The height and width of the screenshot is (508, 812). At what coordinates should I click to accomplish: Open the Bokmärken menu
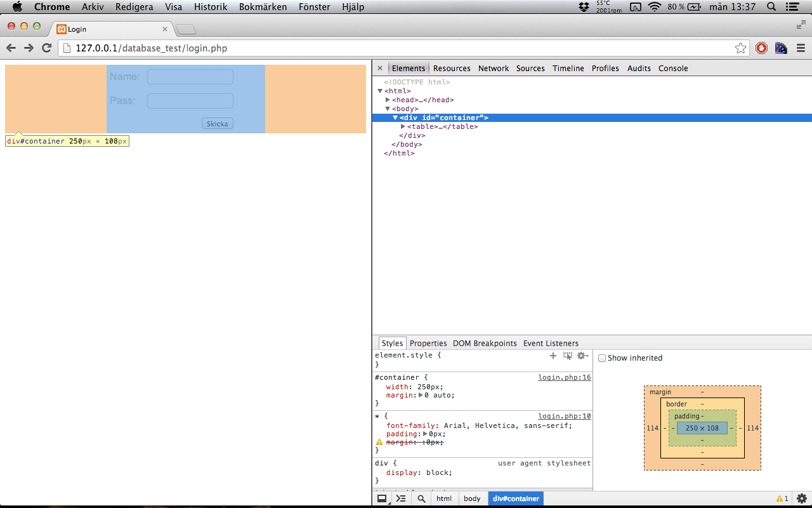point(263,7)
